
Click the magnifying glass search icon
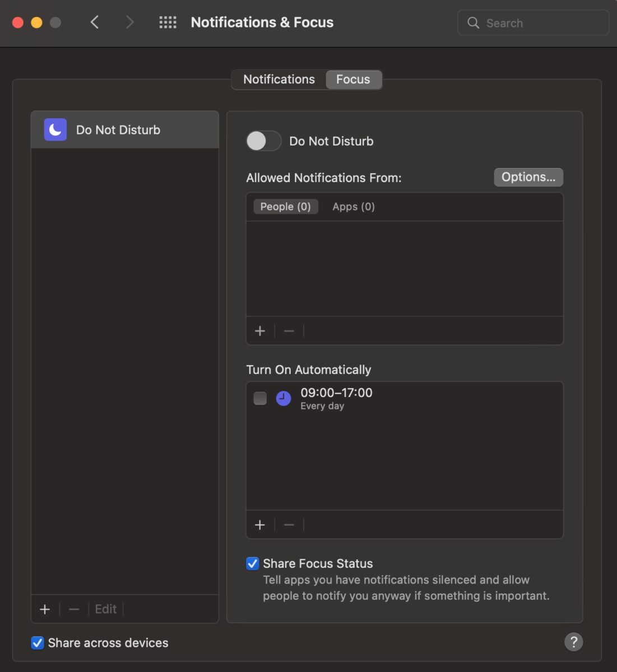(474, 23)
